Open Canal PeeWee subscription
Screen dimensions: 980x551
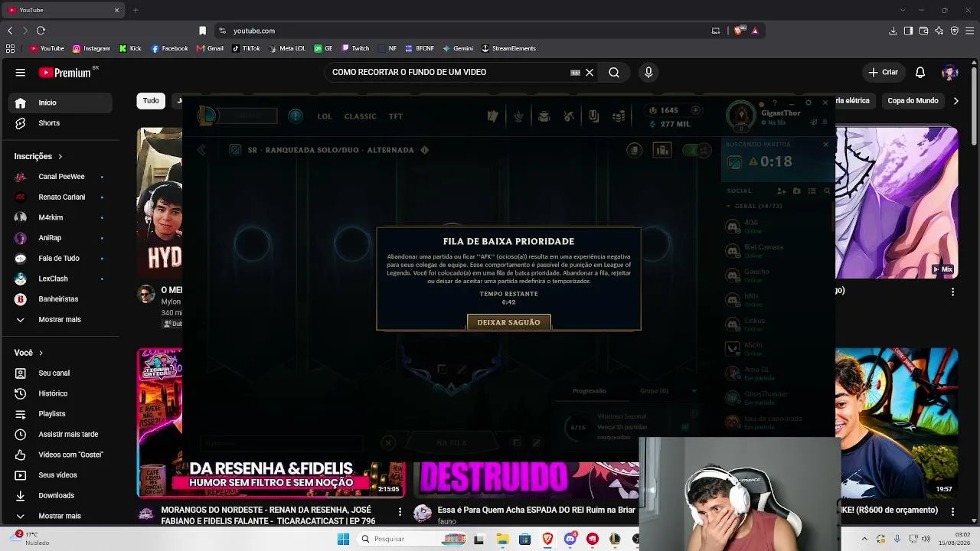pos(60,177)
